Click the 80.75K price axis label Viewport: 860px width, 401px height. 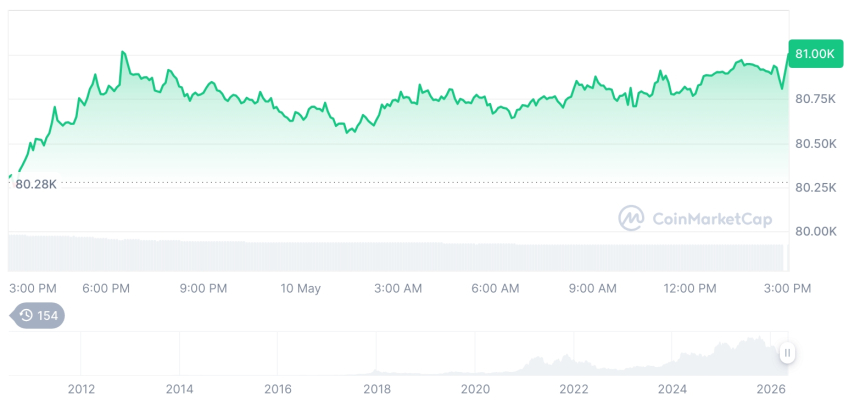coord(816,99)
